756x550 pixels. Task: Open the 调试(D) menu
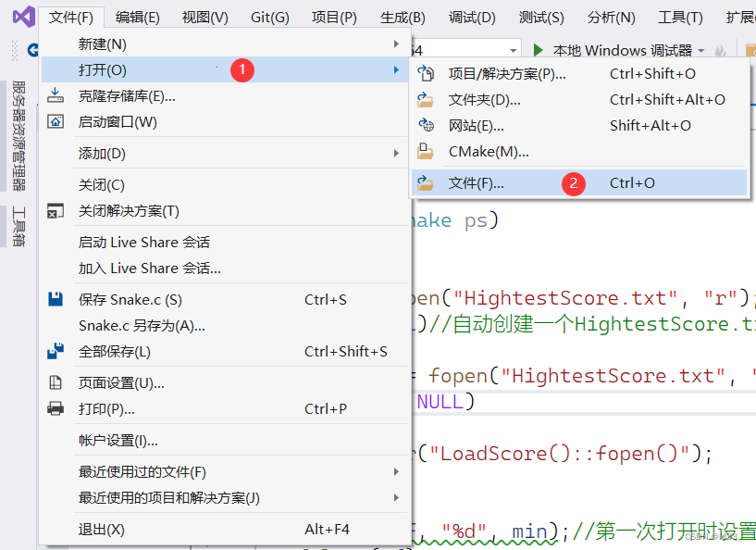click(472, 18)
